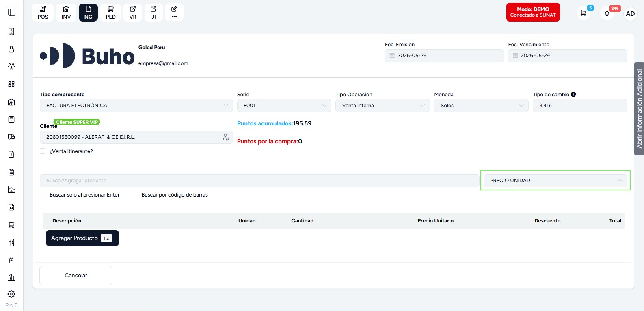Open the shopping cart icon in header
This screenshot has height=311, width=644.
tap(583, 13)
